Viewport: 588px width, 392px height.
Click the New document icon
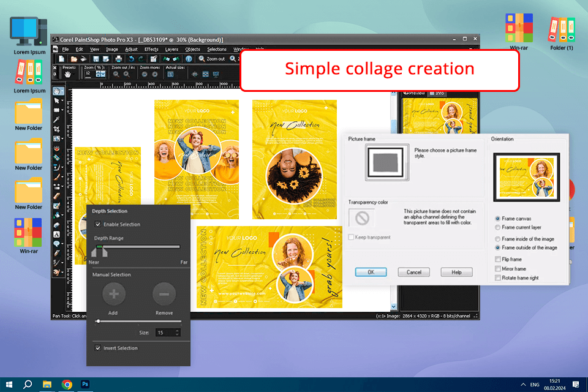[x=61, y=59]
